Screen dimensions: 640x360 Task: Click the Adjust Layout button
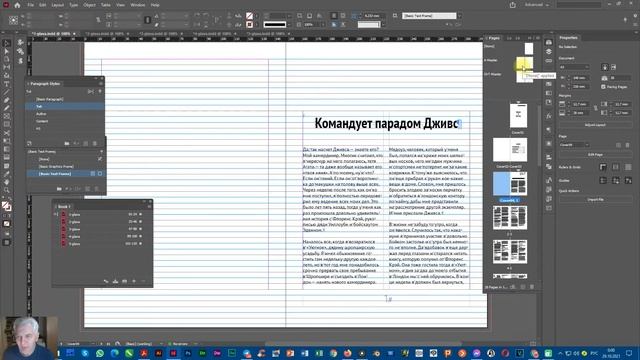[x=595, y=125]
